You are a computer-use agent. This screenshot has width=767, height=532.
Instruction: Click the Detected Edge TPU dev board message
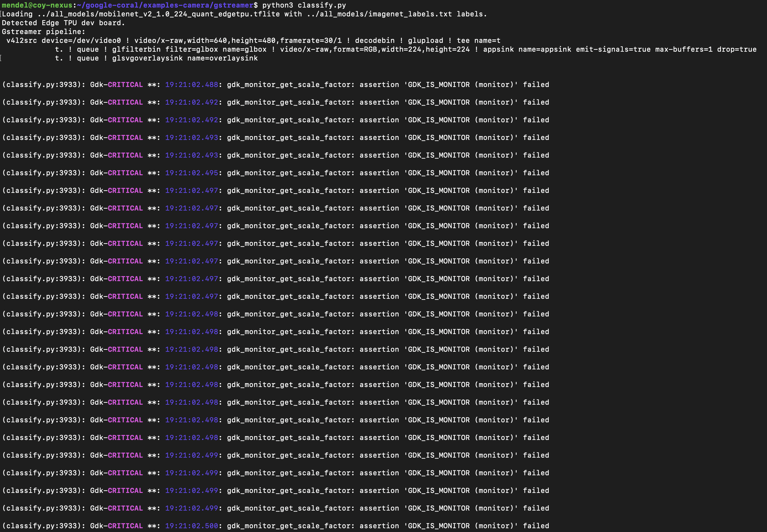point(63,23)
